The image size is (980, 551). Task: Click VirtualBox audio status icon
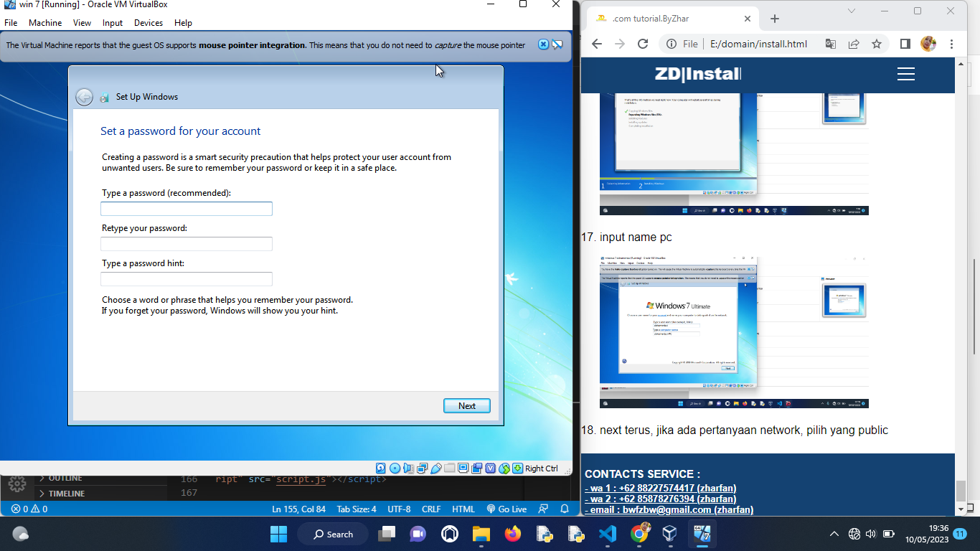[408, 468]
